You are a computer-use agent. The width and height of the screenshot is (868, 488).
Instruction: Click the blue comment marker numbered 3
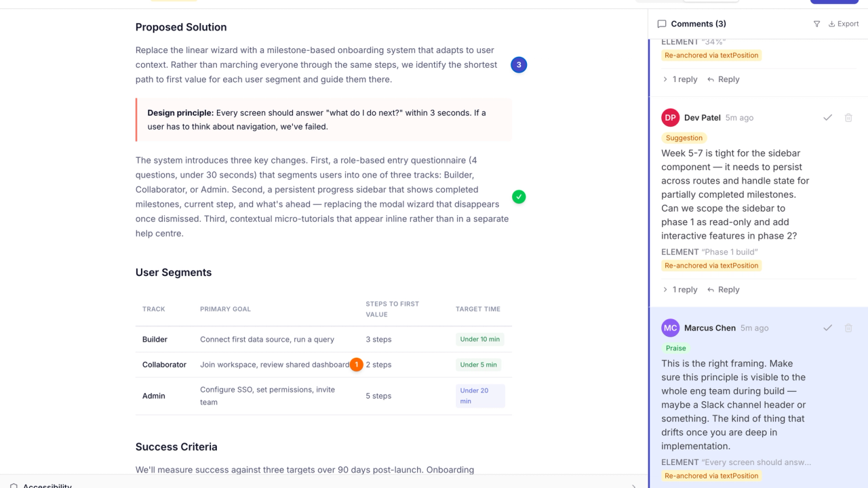click(x=519, y=65)
